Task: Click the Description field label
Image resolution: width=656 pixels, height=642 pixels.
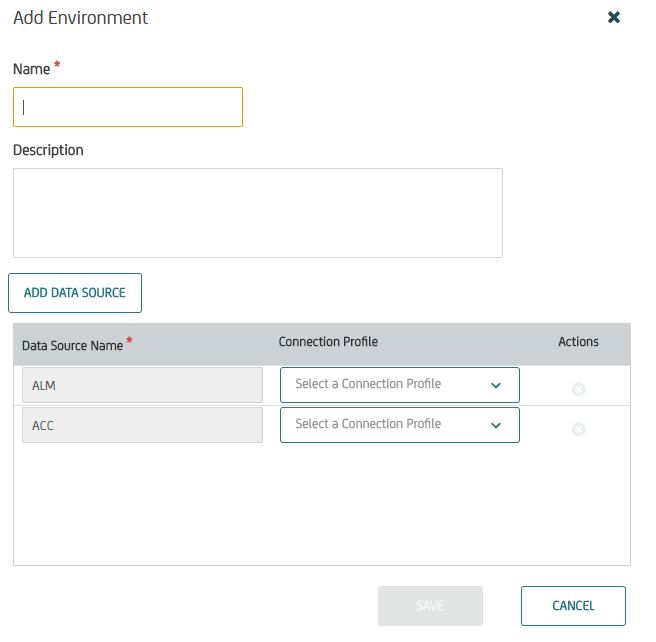Action: [x=48, y=150]
